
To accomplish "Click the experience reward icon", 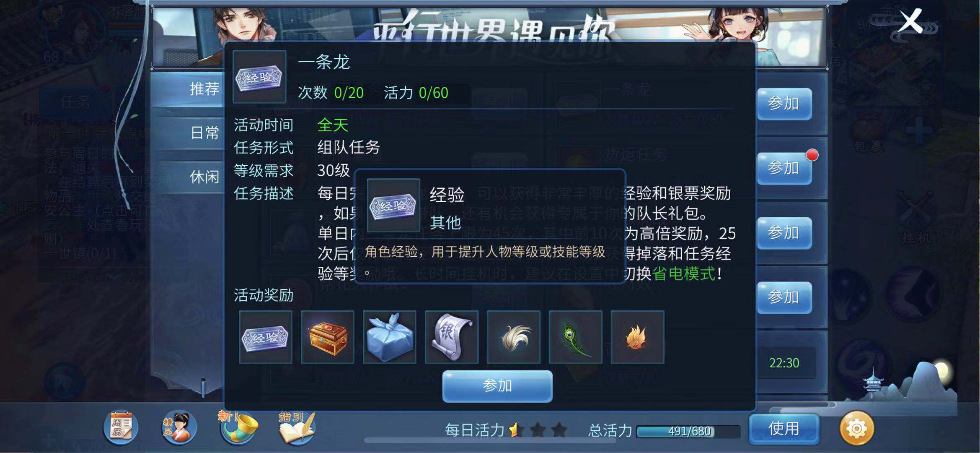I will (x=265, y=337).
